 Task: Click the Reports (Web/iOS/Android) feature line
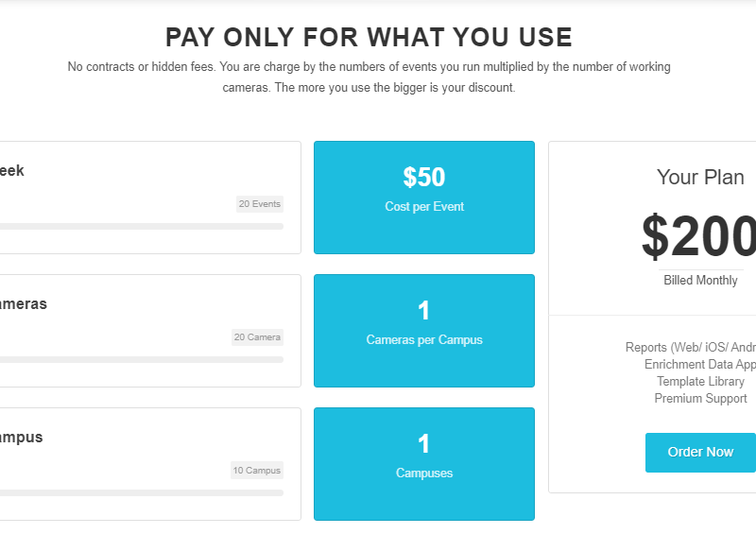(692, 348)
